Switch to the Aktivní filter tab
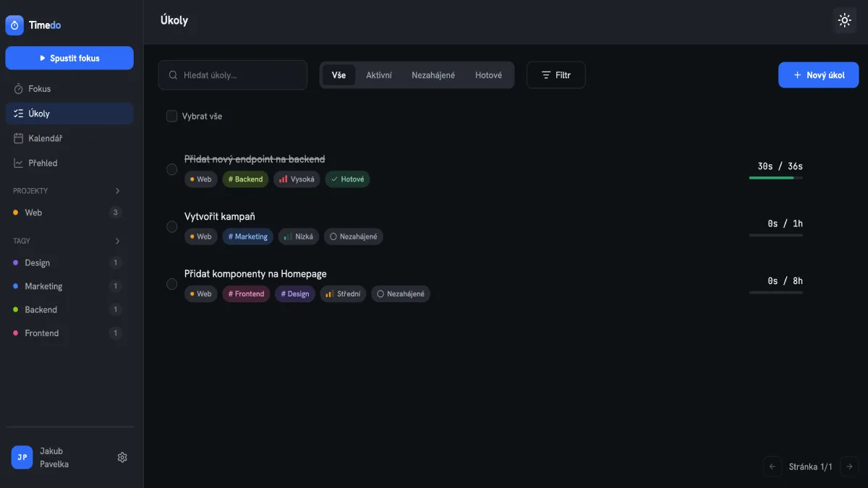This screenshot has width=868, height=488. 379,75
